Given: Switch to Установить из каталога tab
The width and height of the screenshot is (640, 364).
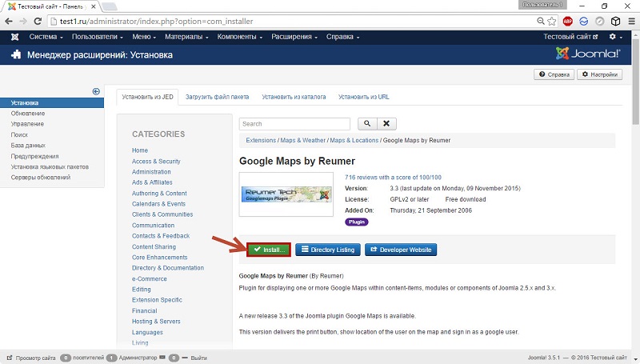Looking at the screenshot, I should [294, 97].
